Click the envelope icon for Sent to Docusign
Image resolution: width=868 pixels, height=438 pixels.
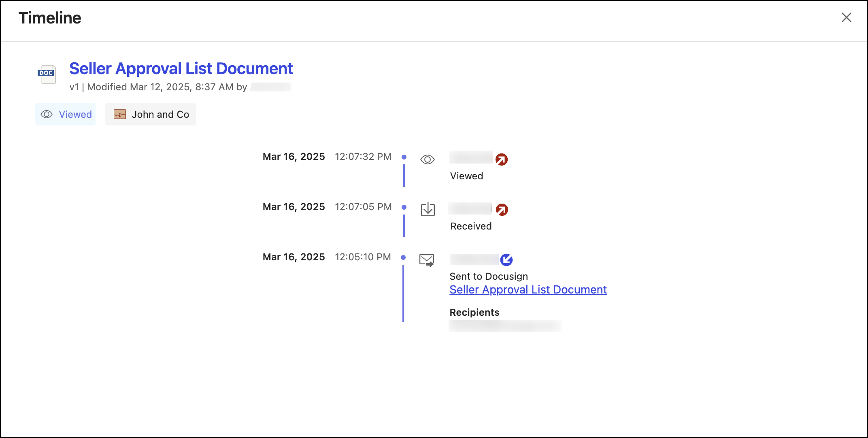point(427,260)
